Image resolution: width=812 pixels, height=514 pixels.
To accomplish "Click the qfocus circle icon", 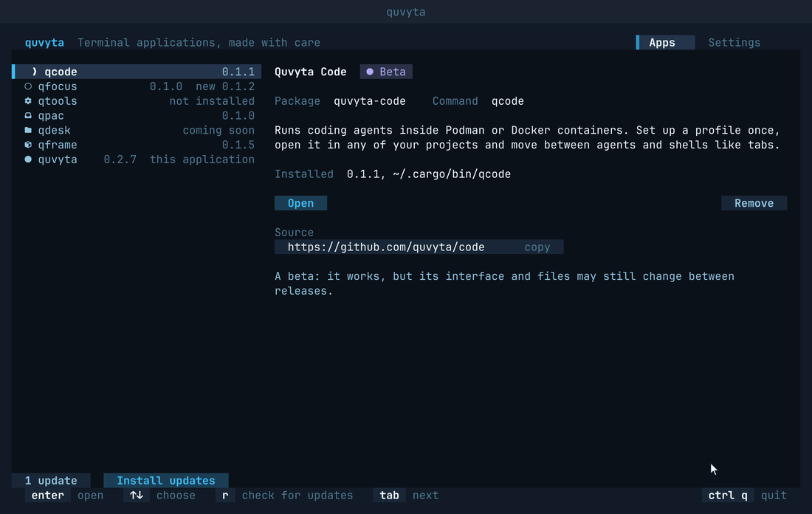I will [x=28, y=86].
